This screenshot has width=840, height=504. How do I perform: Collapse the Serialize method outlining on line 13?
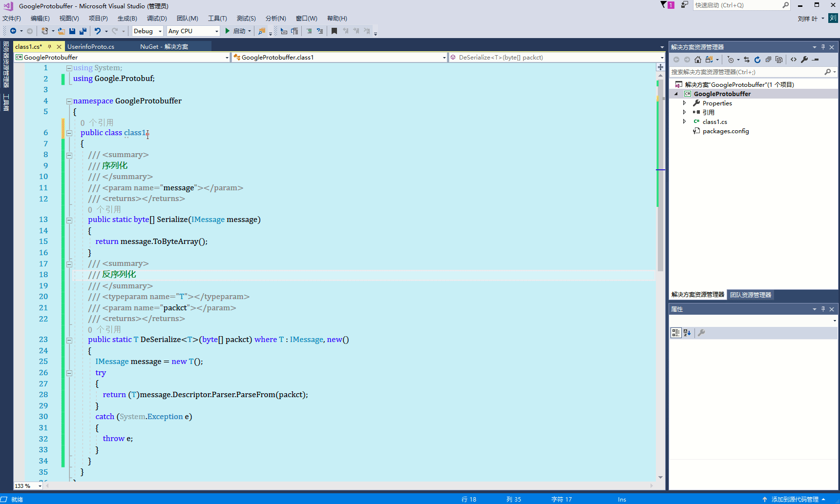(69, 220)
